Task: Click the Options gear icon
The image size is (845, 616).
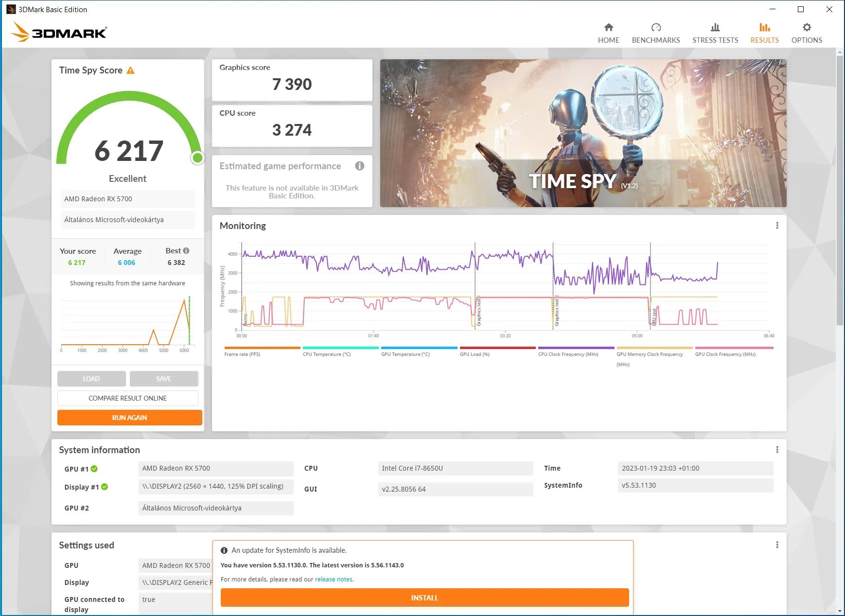Action: point(807,27)
